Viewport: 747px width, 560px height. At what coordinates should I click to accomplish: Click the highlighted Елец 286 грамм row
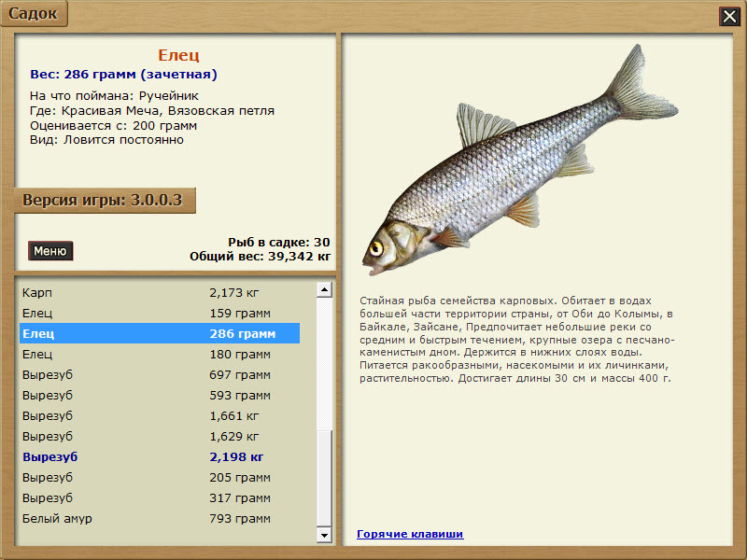pyautogui.click(x=159, y=334)
